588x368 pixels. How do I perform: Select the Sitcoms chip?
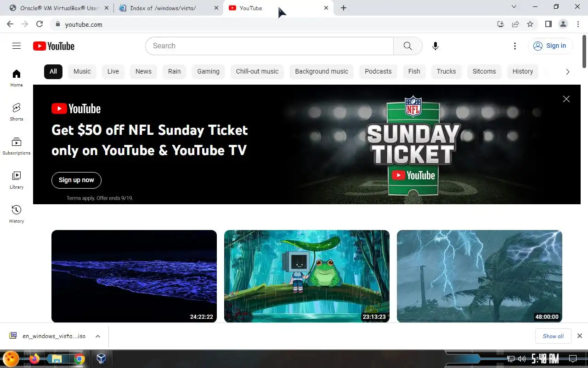[484, 71]
